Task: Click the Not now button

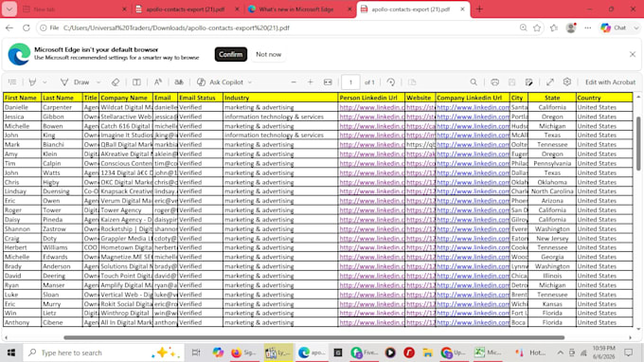Action: point(269,54)
